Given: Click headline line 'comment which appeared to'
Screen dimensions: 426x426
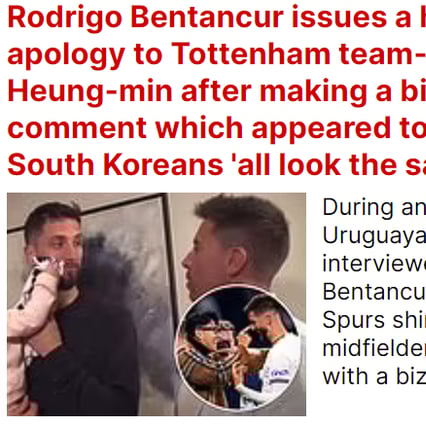Looking at the screenshot, I should (217, 128).
